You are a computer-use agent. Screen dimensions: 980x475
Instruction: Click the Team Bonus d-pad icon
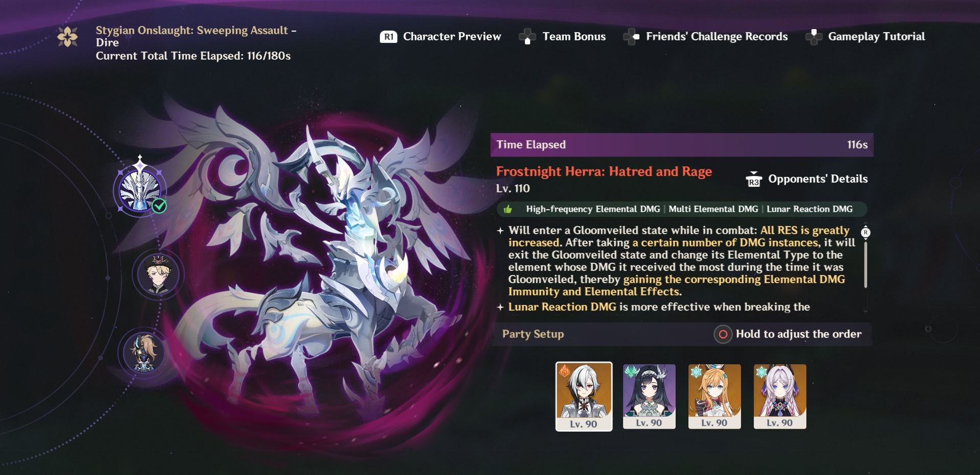tap(527, 37)
